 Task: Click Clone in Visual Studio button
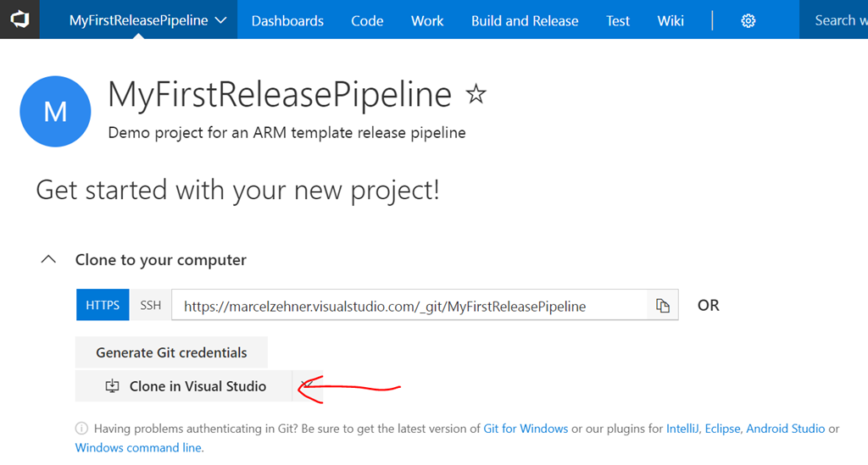click(x=183, y=386)
